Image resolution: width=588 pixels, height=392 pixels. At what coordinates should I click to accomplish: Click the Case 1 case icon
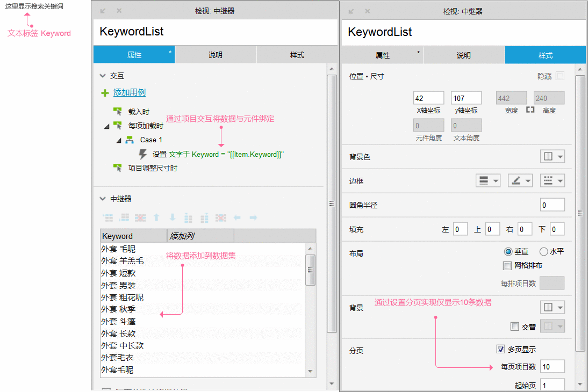[130, 140]
